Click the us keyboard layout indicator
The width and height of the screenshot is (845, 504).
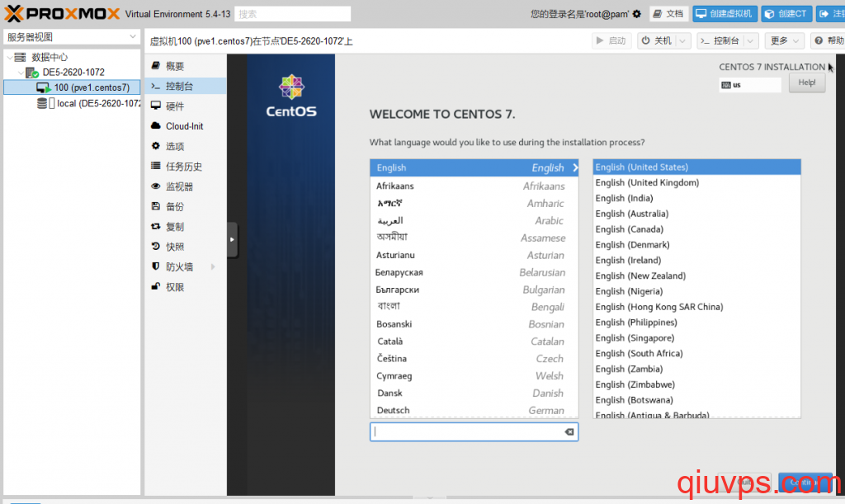pos(749,84)
